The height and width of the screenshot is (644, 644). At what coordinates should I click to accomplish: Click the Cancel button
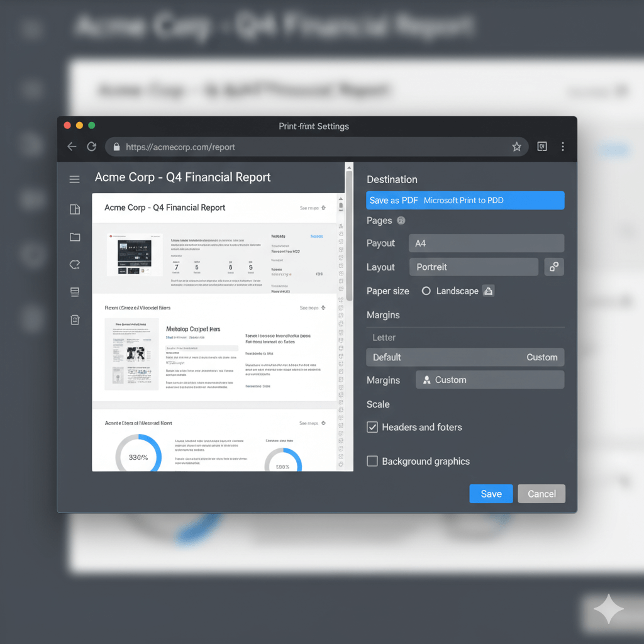(541, 494)
